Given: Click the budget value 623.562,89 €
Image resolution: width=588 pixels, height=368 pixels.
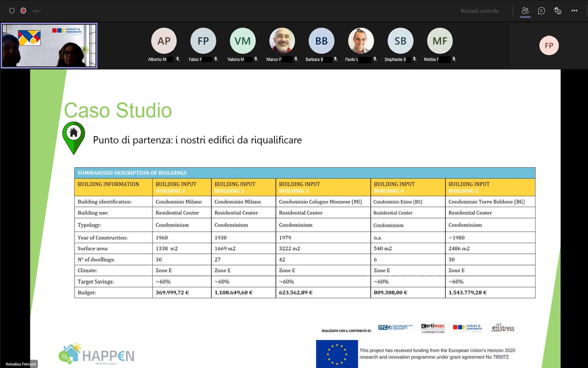Looking at the screenshot, I should pyautogui.click(x=295, y=293).
